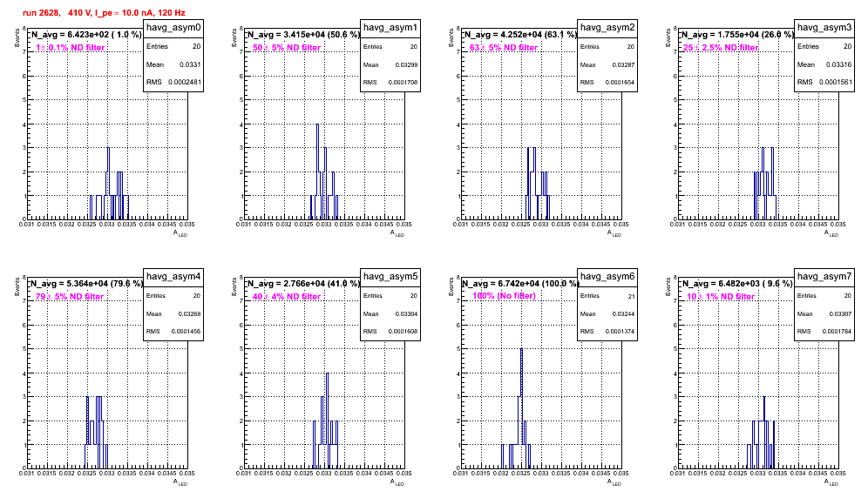The width and height of the screenshot is (868, 498).
Task: Click the peak bar of the havg_asym5 histogram
Action: coord(327,421)
